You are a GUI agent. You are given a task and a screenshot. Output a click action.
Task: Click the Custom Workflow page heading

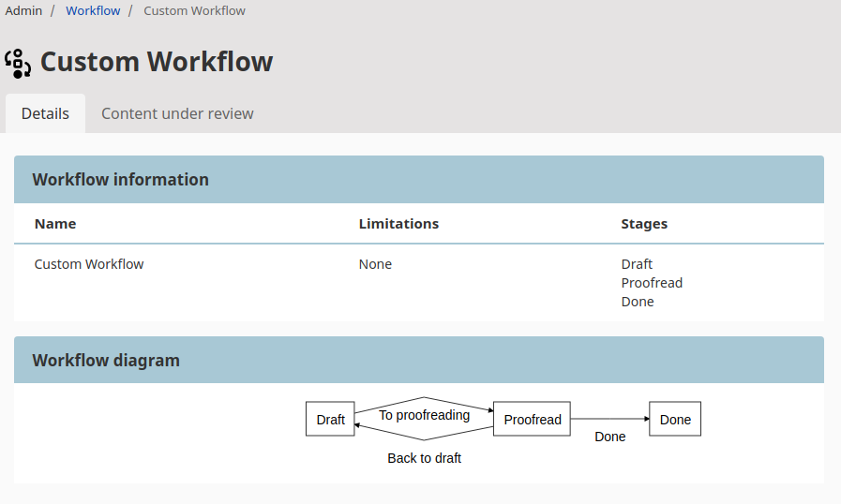click(x=157, y=62)
